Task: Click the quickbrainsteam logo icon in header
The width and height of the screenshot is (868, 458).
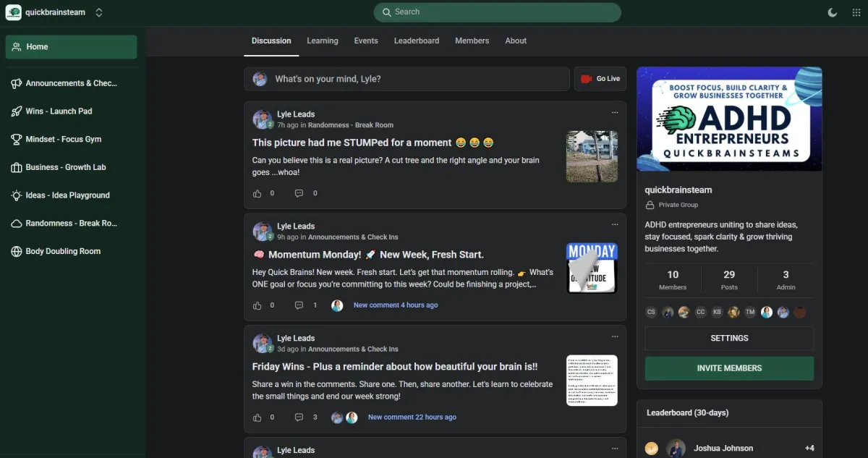Action: click(13, 12)
